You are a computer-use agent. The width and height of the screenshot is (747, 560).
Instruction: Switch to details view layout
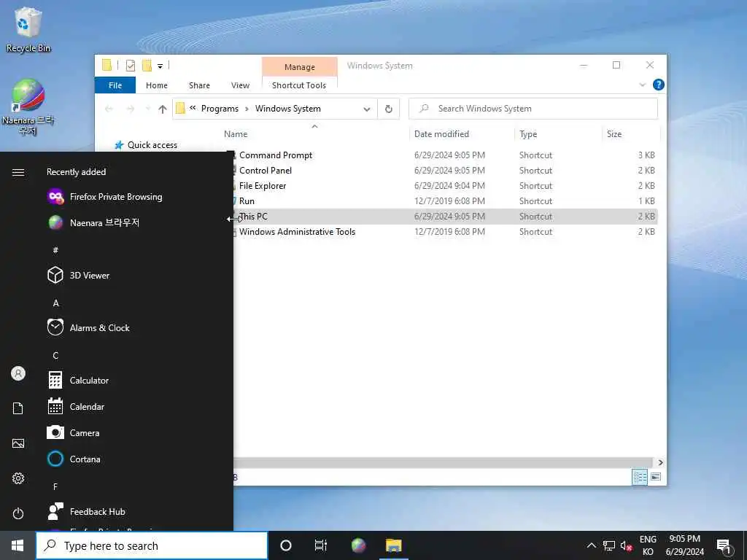coord(640,477)
